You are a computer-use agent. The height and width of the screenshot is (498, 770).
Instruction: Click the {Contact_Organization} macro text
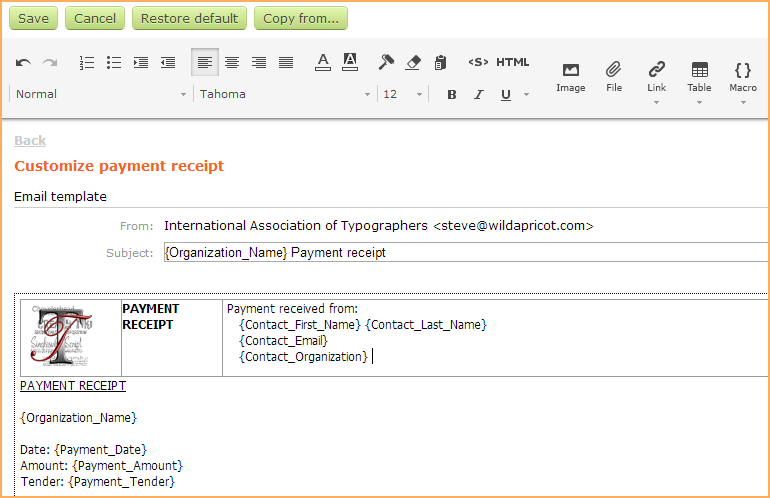pos(303,357)
